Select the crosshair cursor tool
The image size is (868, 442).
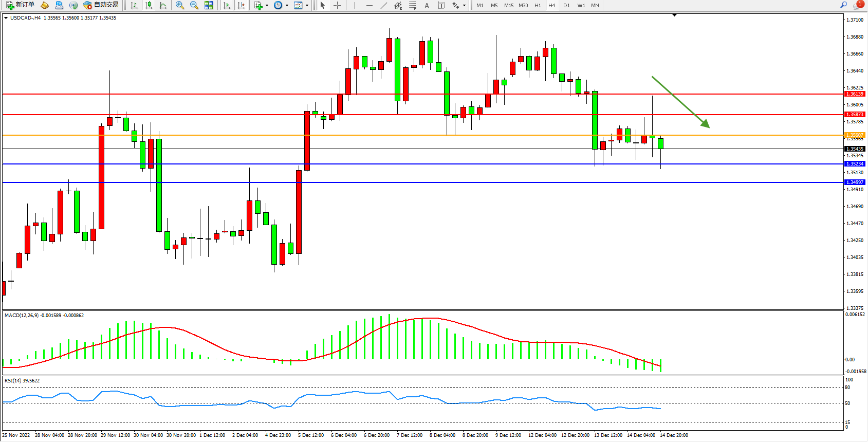point(337,5)
